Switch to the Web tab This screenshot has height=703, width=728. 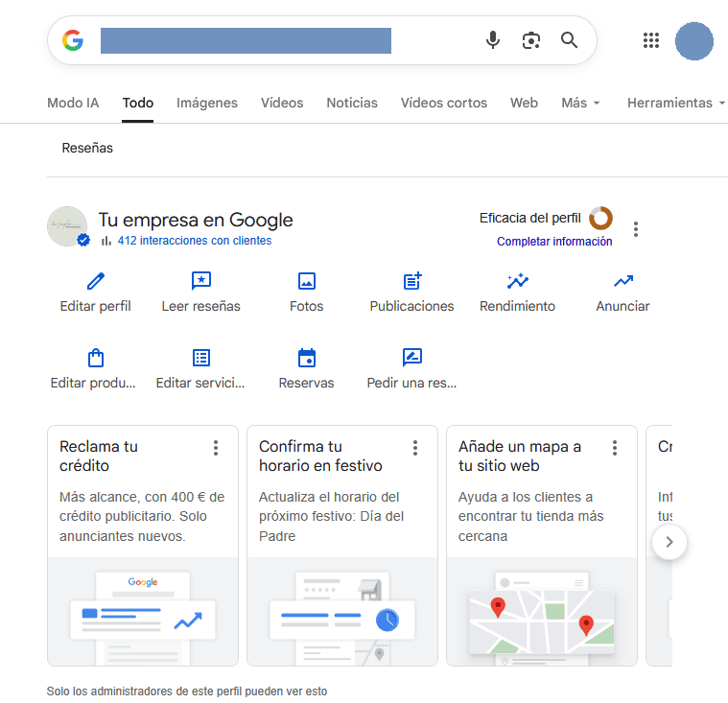click(524, 103)
